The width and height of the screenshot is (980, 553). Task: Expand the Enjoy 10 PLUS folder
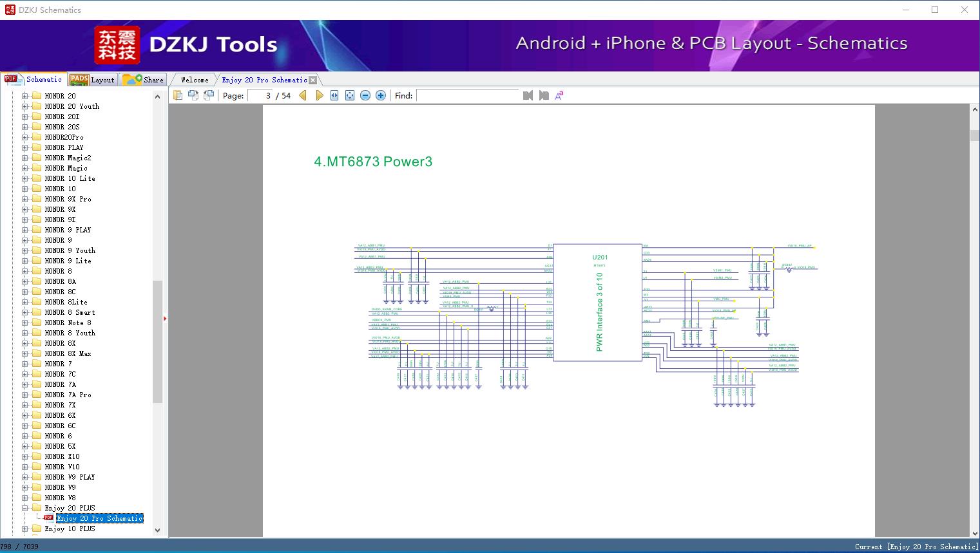(x=25, y=529)
